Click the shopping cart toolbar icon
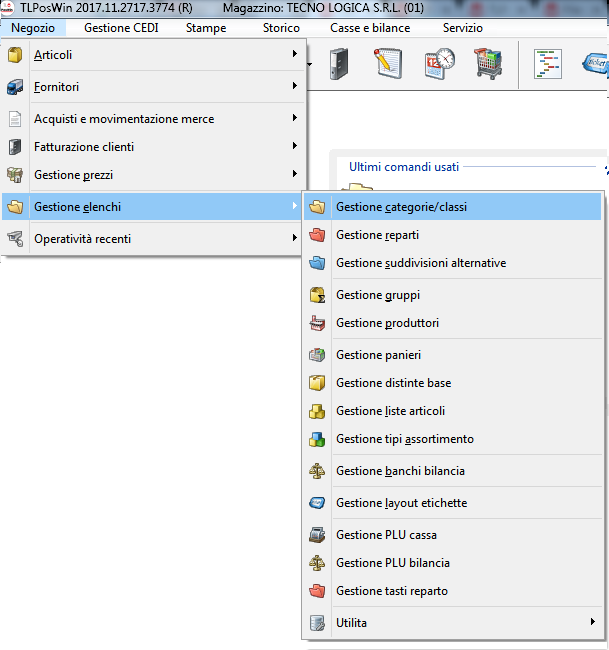This screenshot has width=609, height=650. 487,64
